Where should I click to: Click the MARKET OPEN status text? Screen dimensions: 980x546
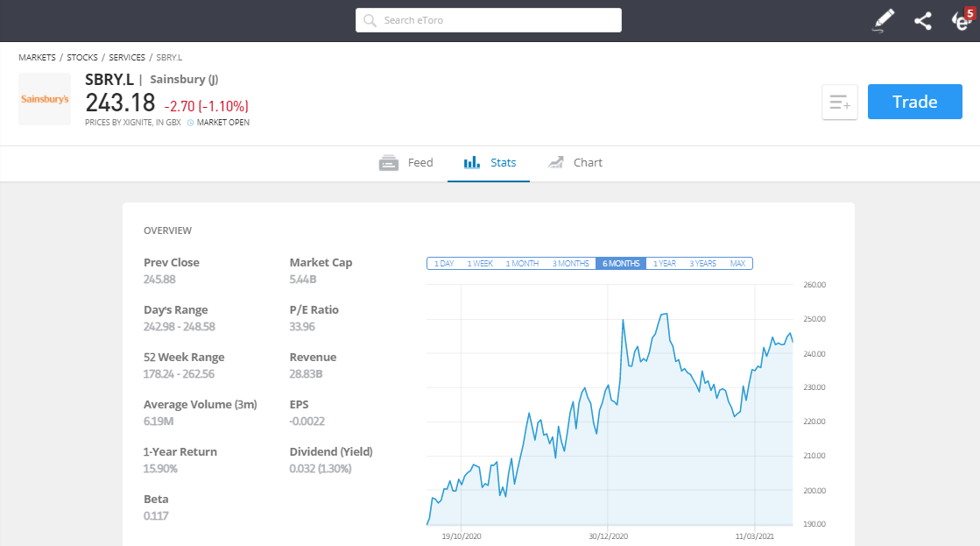pos(223,123)
